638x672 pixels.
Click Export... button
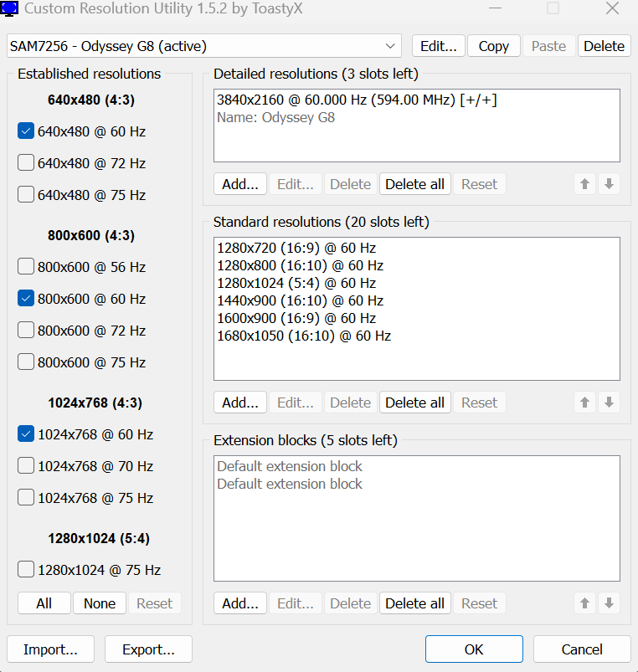(148, 649)
